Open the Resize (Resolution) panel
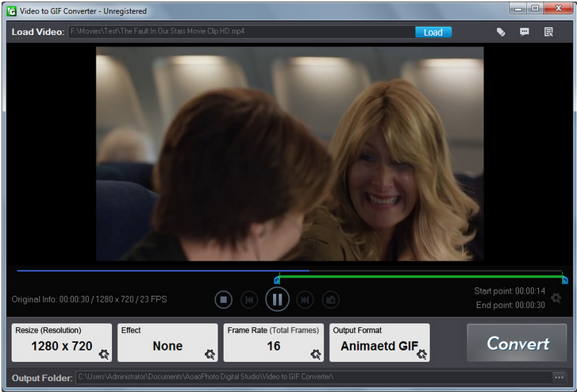 tap(62, 342)
